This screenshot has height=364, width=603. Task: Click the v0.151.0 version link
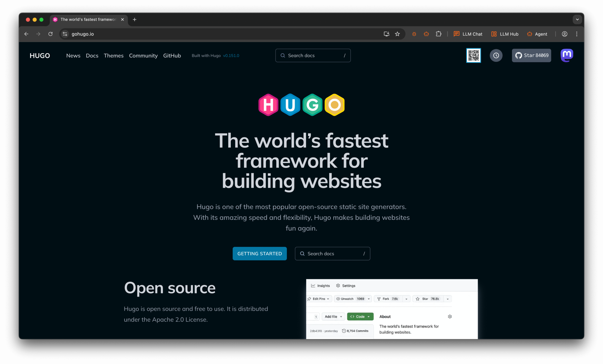[x=231, y=56]
